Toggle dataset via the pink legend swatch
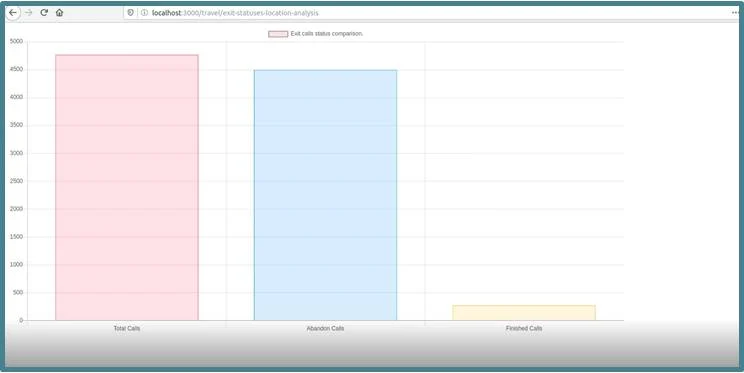744x373 pixels. 278,34
